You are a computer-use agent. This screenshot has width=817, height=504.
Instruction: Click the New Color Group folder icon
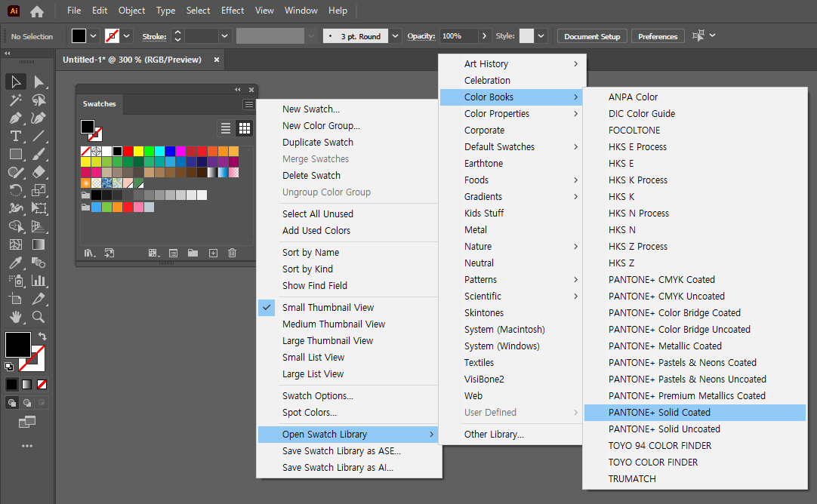click(193, 253)
